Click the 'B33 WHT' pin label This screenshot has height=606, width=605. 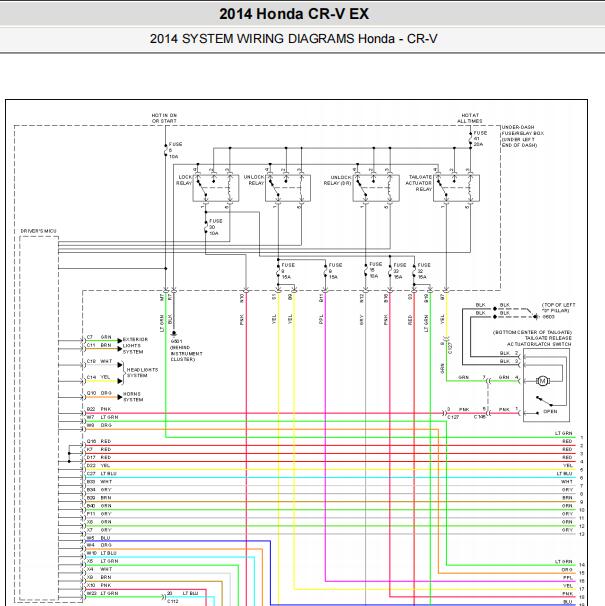tap(99, 482)
